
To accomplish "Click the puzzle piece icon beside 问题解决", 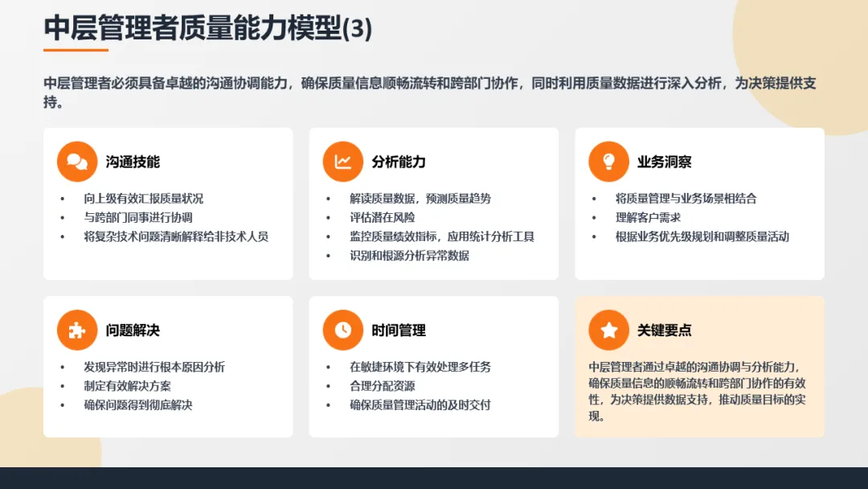I will [x=77, y=330].
